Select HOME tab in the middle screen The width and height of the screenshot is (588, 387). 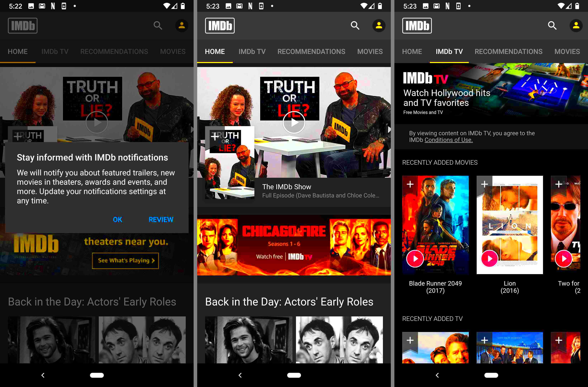click(x=215, y=51)
